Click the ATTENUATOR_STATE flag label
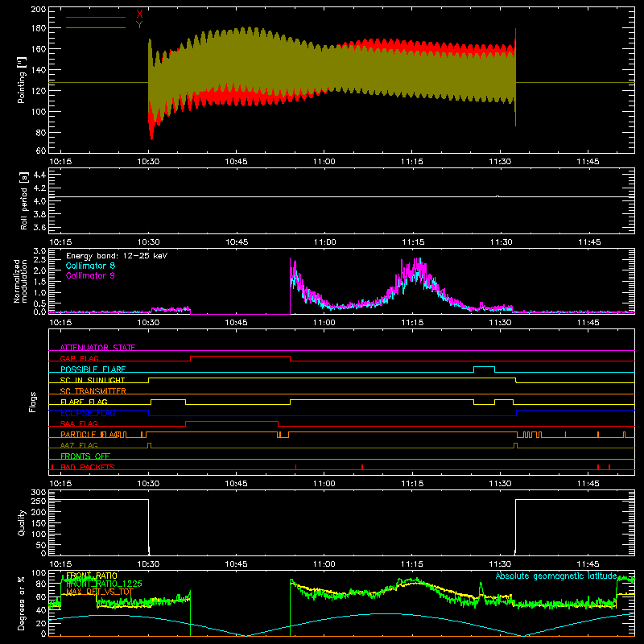644x644 pixels. tap(97, 348)
